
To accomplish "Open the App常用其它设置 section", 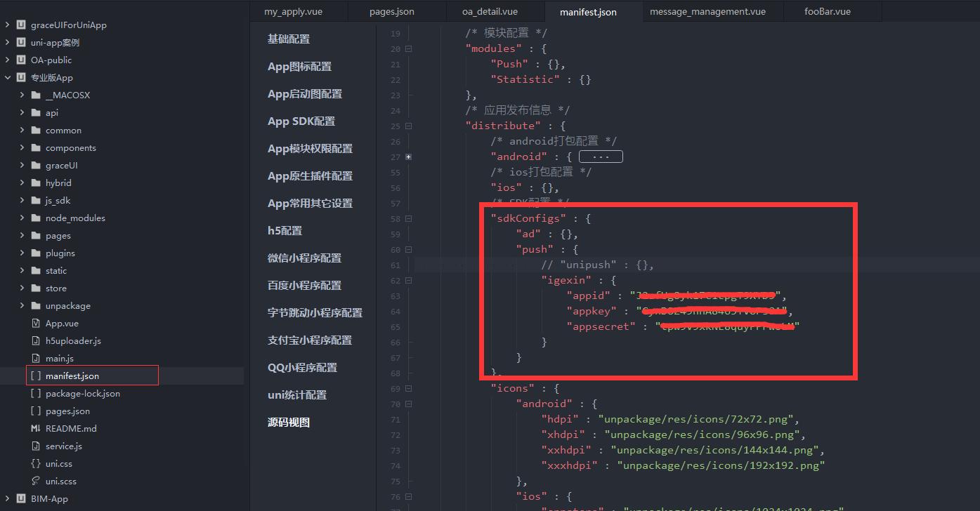I will pos(310,204).
